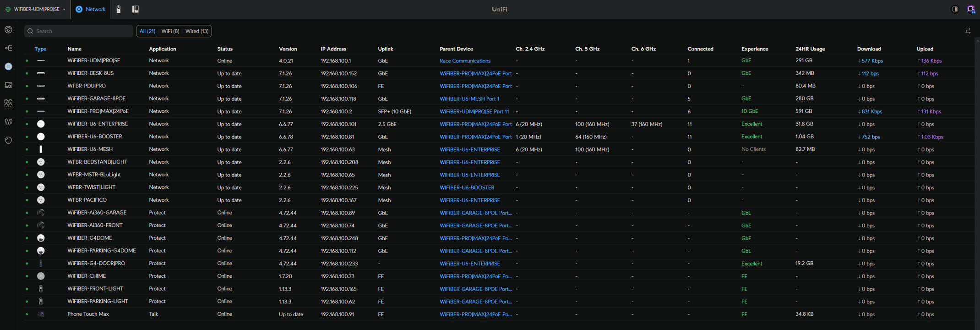Click the No Clients experience cell
The width and height of the screenshot is (980, 330).
753,149
